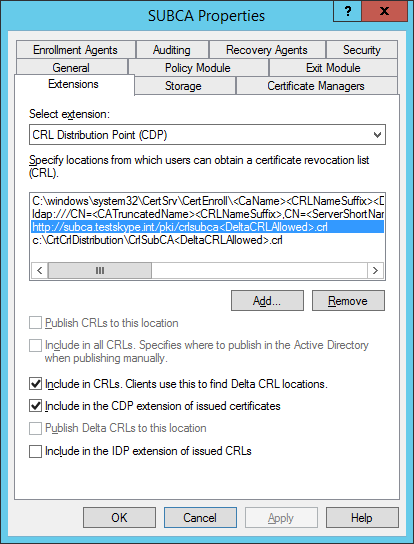This screenshot has width=414, height=544.
Task: Open the Auditing tab
Action: (x=172, y=50)
